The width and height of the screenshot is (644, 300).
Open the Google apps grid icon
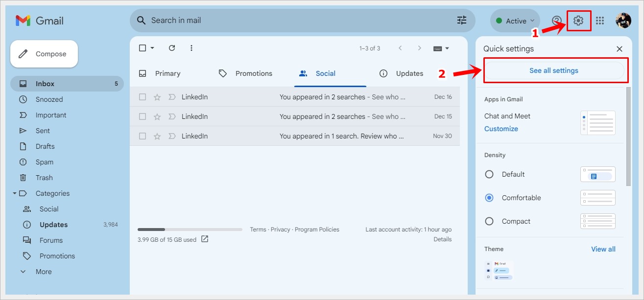600,21
